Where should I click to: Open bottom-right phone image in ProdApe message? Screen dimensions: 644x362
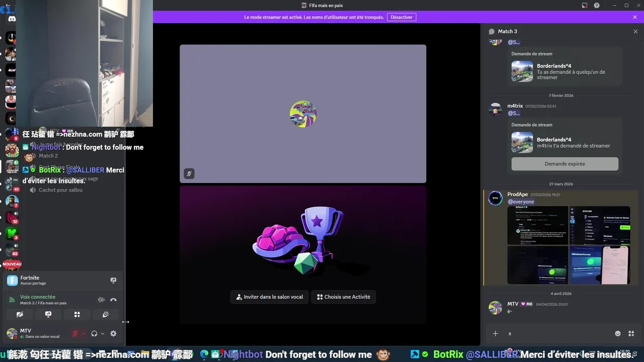pyautogui.click(x=600, y=265)
